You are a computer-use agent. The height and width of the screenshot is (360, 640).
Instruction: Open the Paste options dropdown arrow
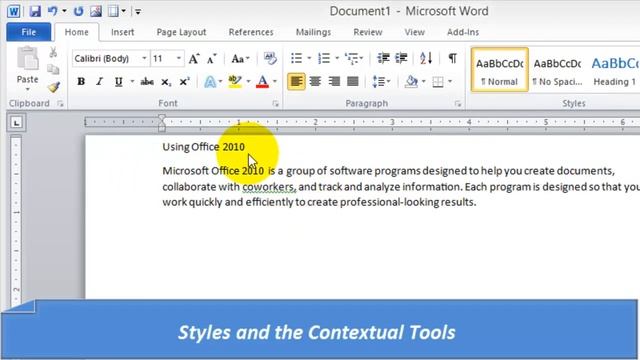click(x=27, y=89)
